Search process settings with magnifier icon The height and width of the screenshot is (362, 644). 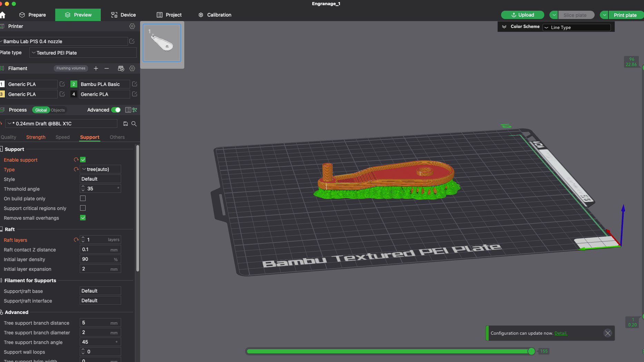134,124
